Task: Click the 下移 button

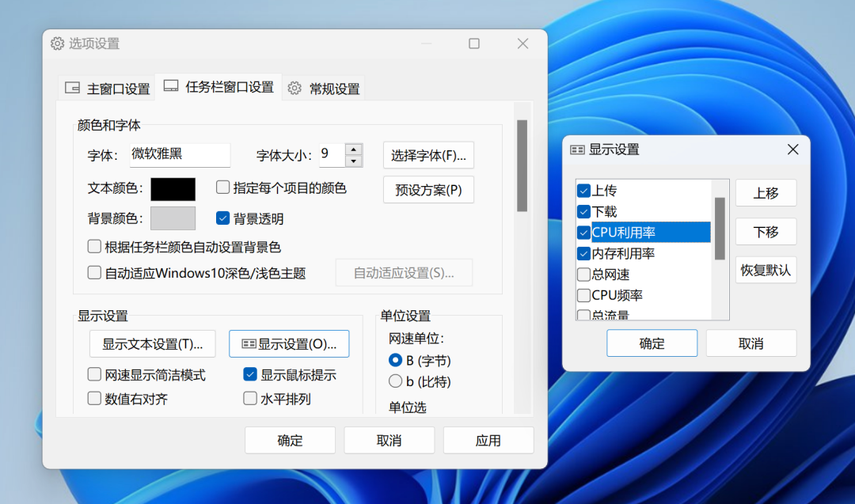Action: pyautogui.click(x=766, y=232)
